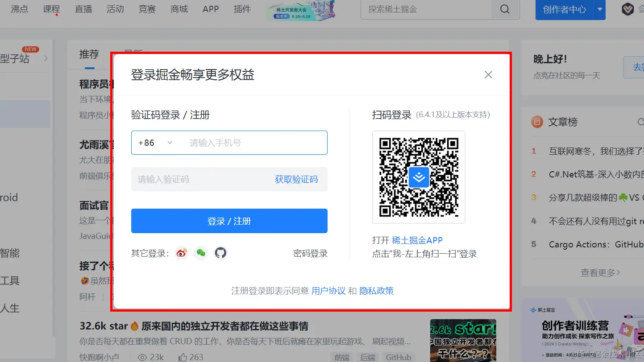The image size is (644, 362).
Task: Open the APP nav menu item
Action: click(211, 9)
